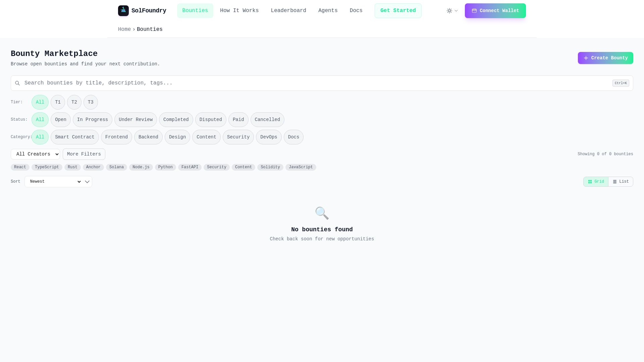Click the JavaScript tag
The image size is (644, 362).
click(301, 167)
